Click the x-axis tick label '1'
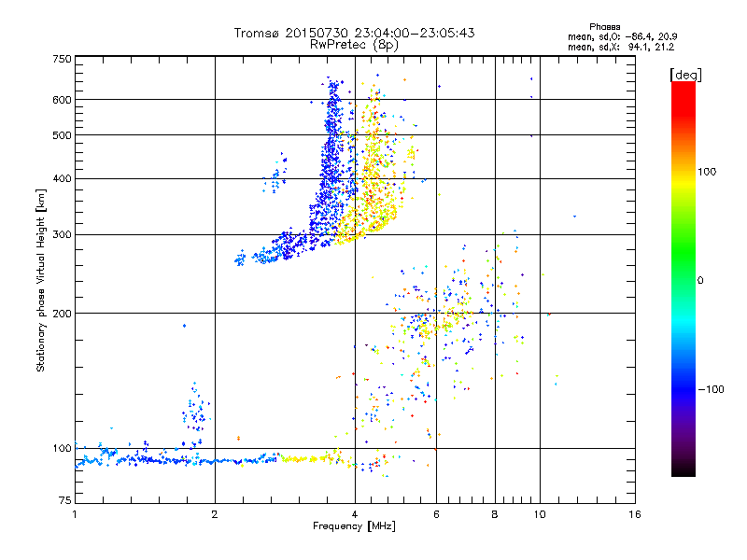 click(75, 514)
